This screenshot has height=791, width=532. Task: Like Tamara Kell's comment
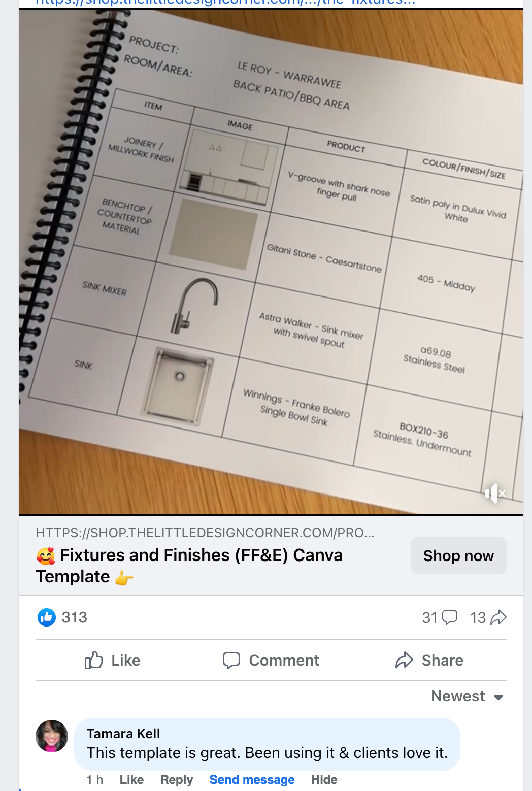pyautogui.click(x=131, y=780)
